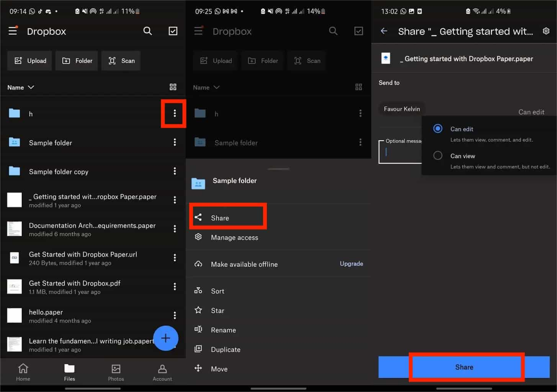Tap blue plus floating action button
The width and height of the screenshot is (557, 392).
point(165,338)
